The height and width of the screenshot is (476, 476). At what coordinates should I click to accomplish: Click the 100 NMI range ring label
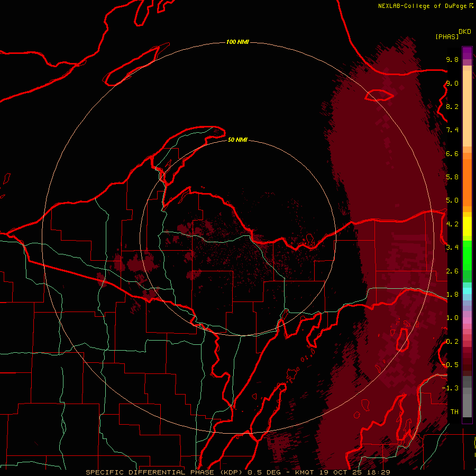(x=237, y=42)
